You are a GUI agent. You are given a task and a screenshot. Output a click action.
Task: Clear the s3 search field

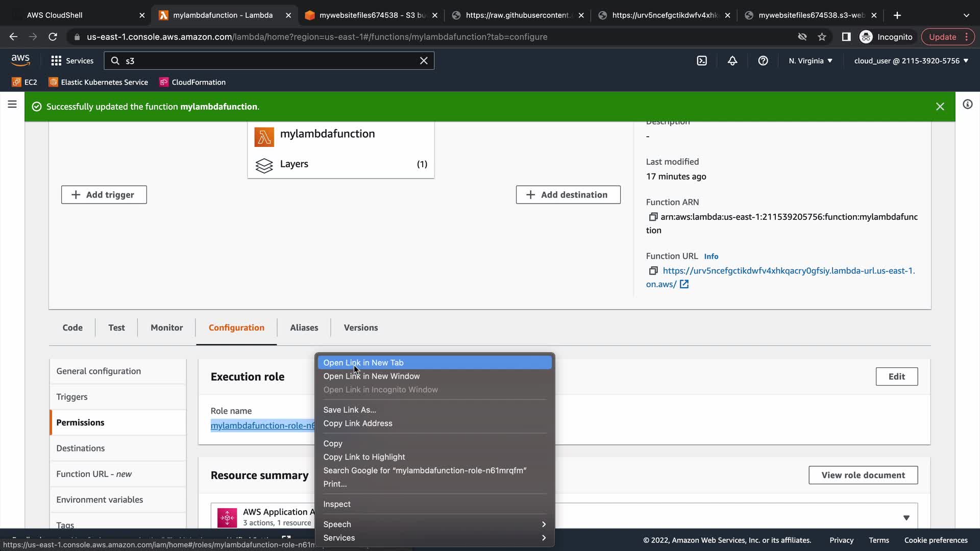[x=424, y=61]
